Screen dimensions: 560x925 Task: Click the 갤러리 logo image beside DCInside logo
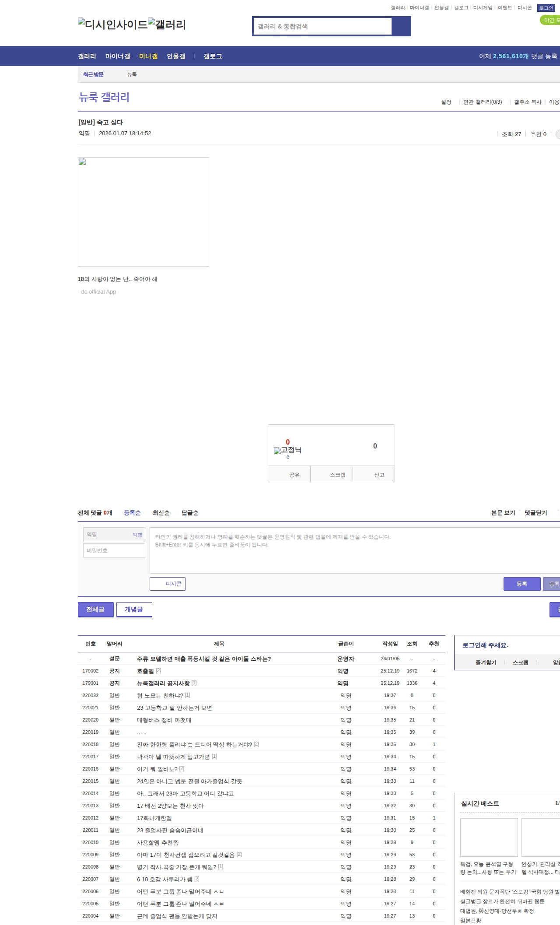[x=167, y=24]
